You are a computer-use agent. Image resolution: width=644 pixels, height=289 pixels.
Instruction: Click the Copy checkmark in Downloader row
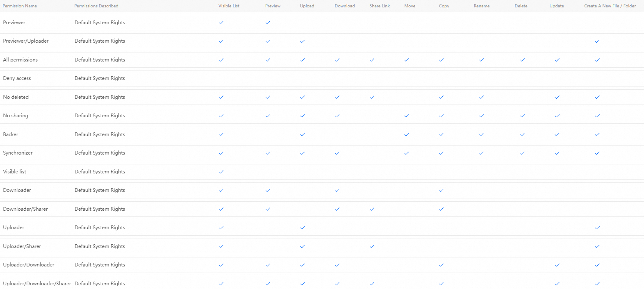[x=441, y=191]
